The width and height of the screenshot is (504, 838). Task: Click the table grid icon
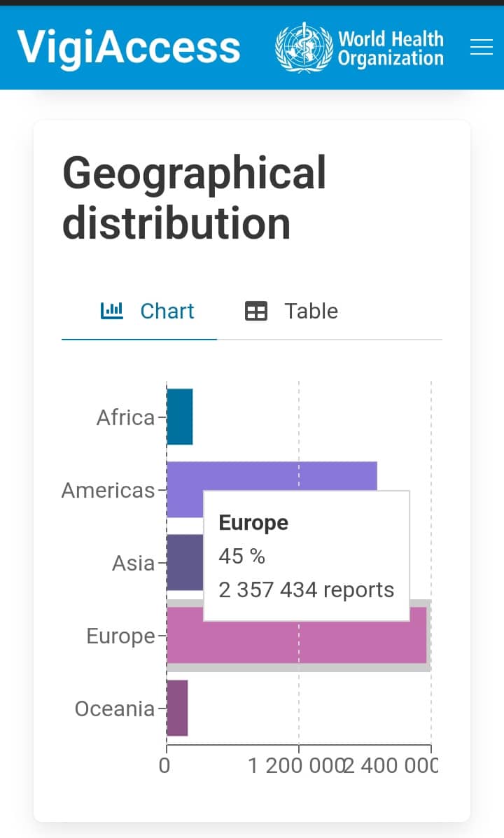click(256, 311)
